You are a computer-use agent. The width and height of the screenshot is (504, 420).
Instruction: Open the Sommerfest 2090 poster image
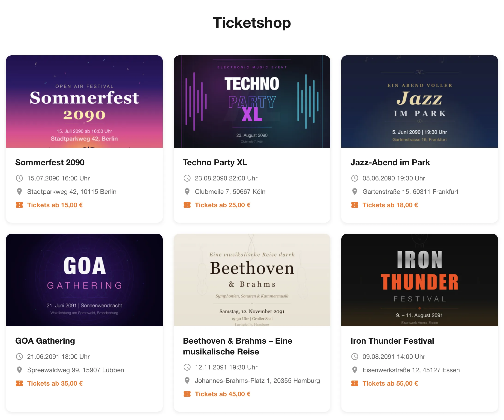click(84, 102)
